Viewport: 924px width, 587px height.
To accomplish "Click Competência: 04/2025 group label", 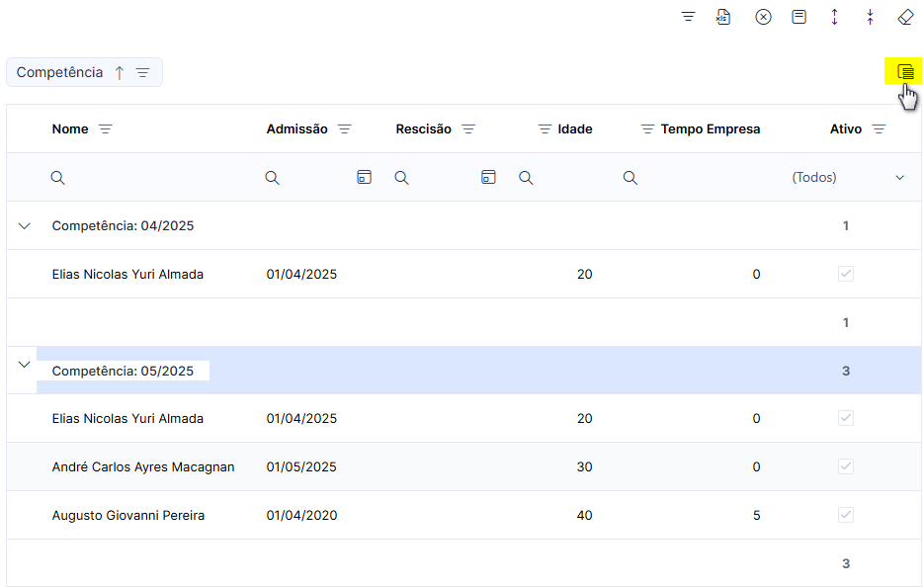I will coord(123,225).
